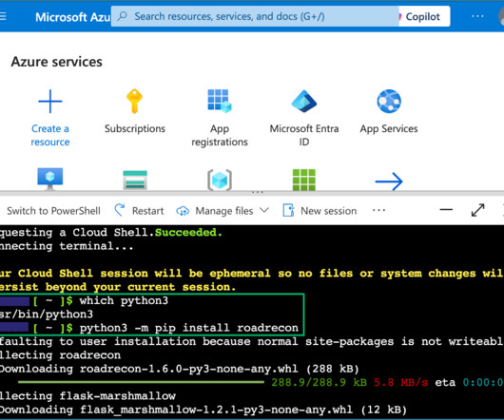Image resolution: width=504 pixels, height=420 pixels.
Task: Open the Create a resource link
Action: click(x=50, y=135)
